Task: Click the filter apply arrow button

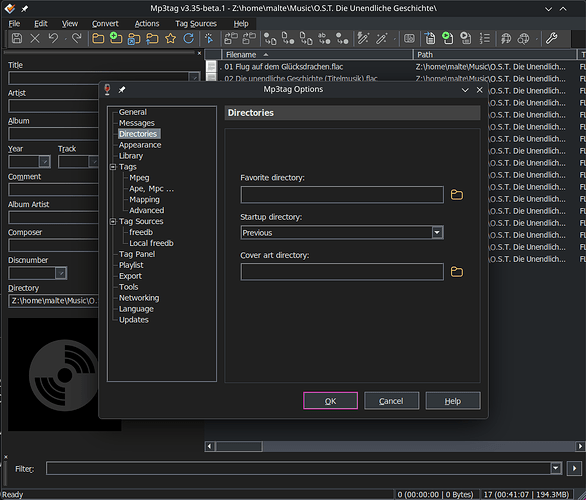Action: [x=574, y=468]
